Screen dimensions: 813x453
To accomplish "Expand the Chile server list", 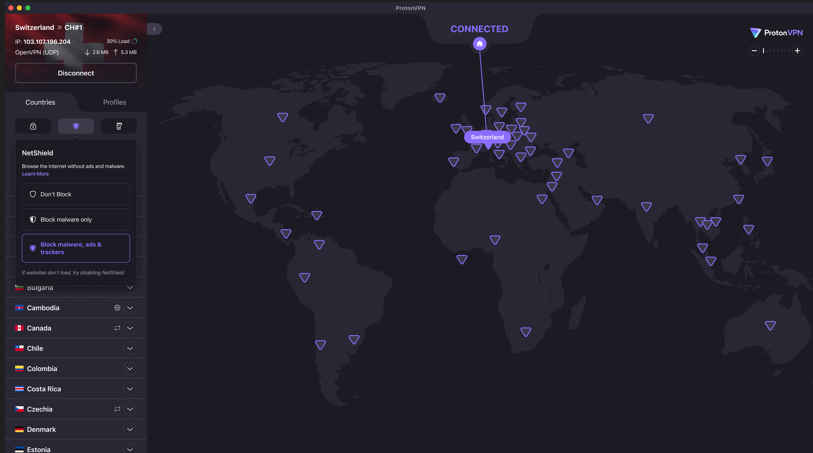I will click(130, 349).
